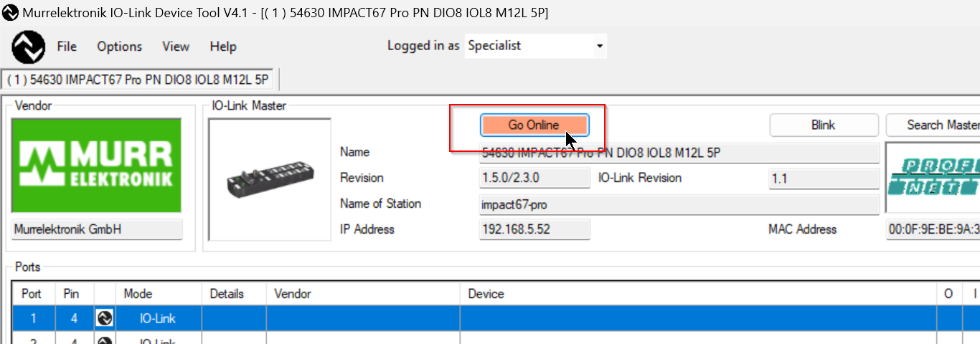Click the MAC Address field
The height and width of the screenshot is (344, 980).
(x=933, y=230)
